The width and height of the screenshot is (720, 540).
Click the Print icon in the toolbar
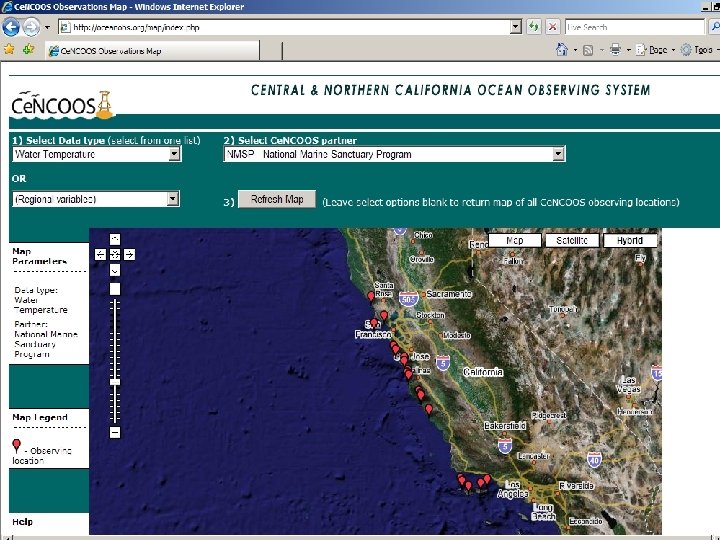615,50
